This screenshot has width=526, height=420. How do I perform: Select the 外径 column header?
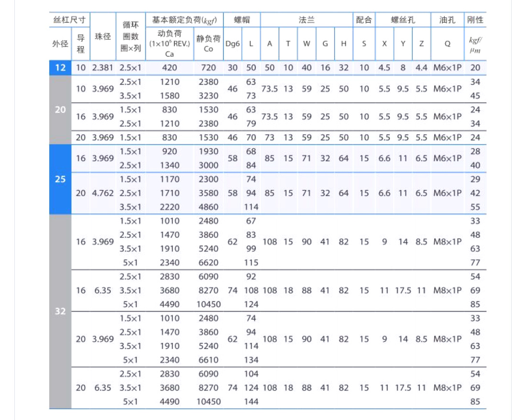60,44
